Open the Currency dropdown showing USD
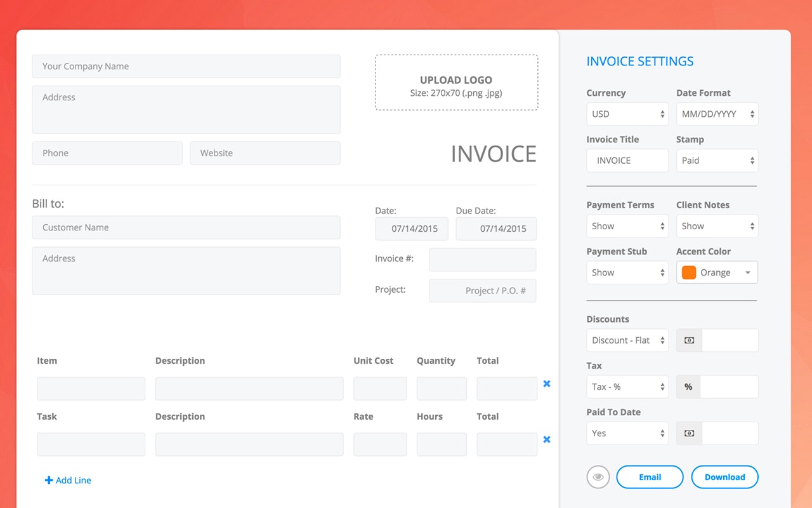812x508 pixels. click(x=627, y=114)
